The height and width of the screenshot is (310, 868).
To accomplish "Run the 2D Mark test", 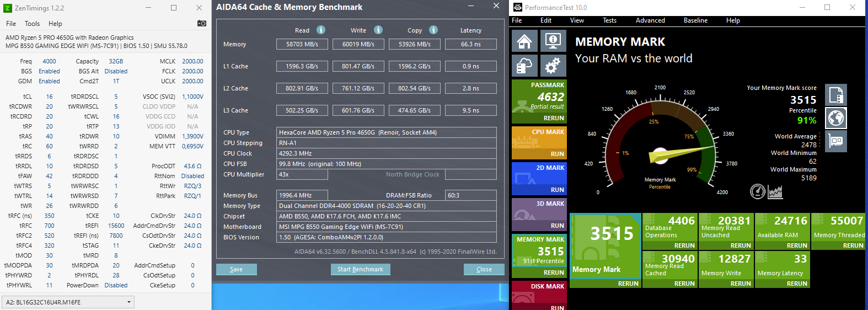I will pyautogui.click(x=557, y=190).
